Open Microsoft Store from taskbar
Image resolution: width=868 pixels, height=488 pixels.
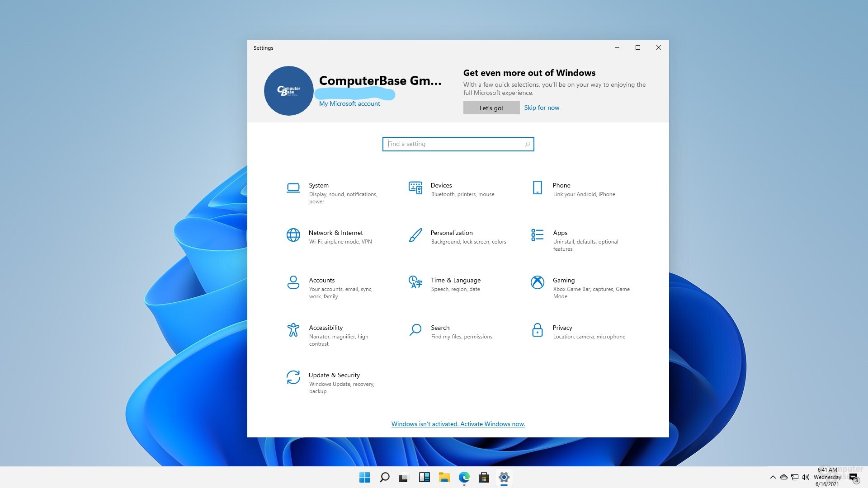tap(484, 477)
